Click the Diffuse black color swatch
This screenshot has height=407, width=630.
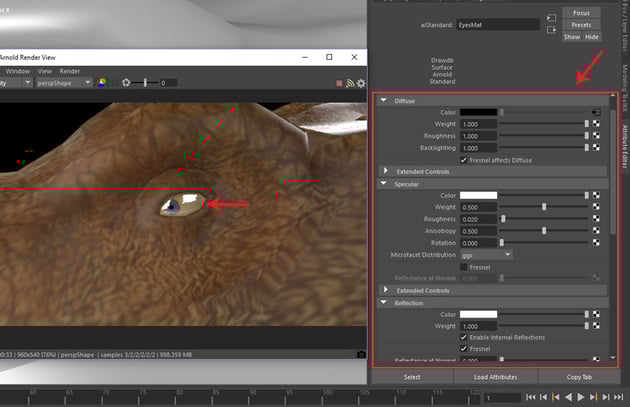(x=479, y=112)
